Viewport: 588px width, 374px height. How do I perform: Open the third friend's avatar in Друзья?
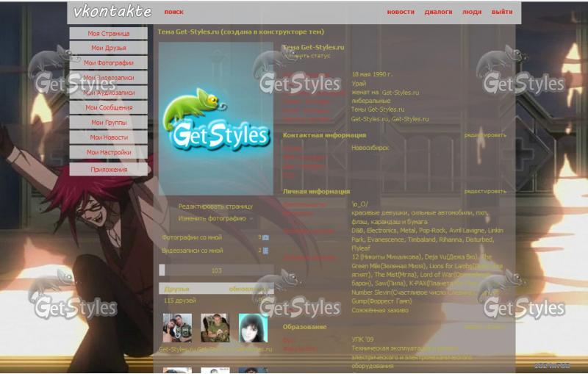[253, 328]
